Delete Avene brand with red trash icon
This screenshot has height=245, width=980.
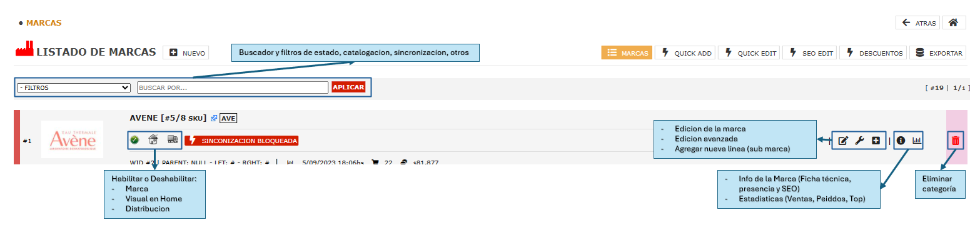tap(956, 141)
